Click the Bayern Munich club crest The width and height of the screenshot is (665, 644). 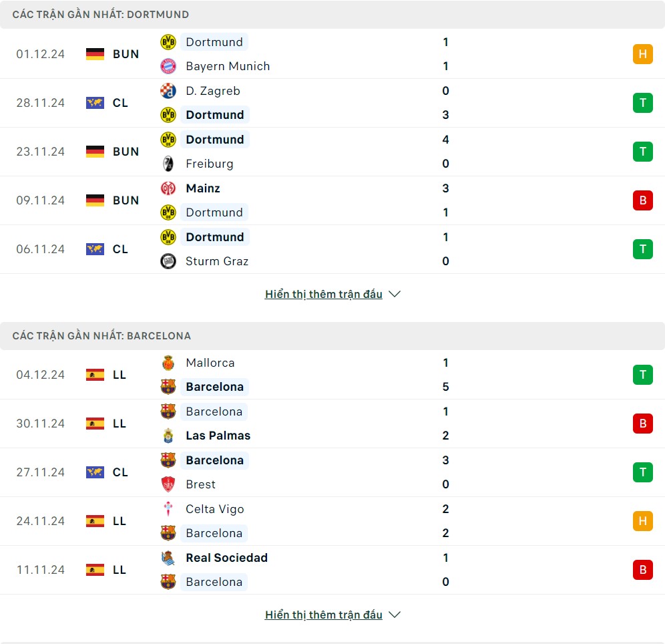tap(168, 66)
